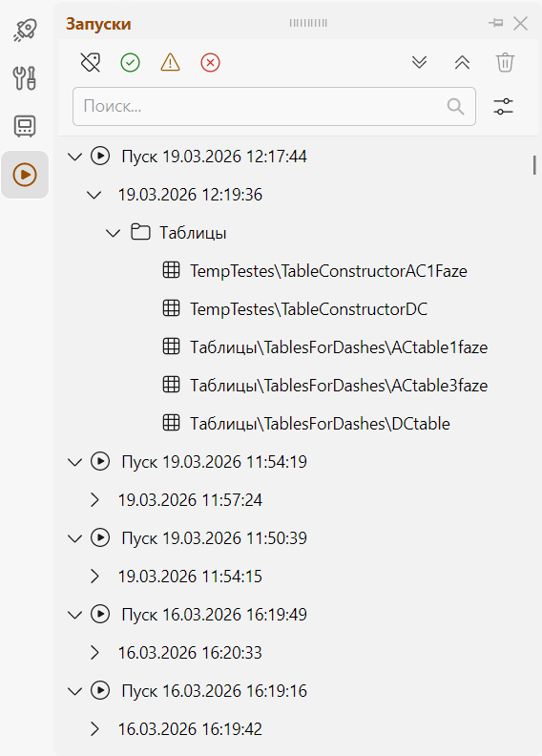This screenshot has height=756, width=542.
Task: Select Пуск 16.03.2026 16:19:16 run
Action: 214,691
